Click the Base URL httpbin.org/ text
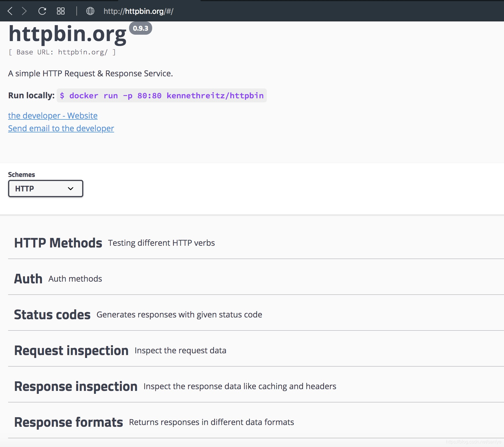This screenshot has width=504, height=447. [x=62, y=52]
